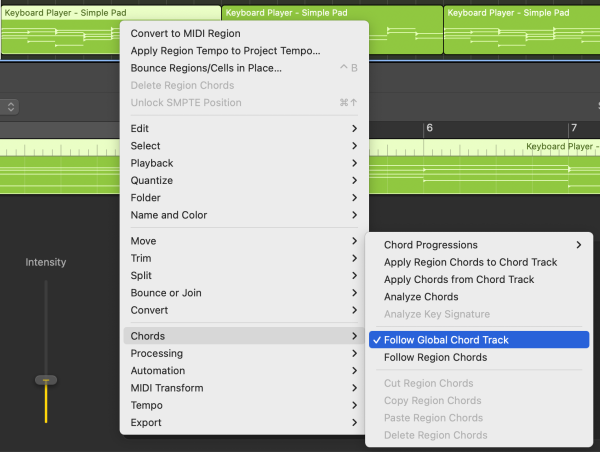Open the Automation submenu
600x452 pixels.
click(x=244, y=370)
